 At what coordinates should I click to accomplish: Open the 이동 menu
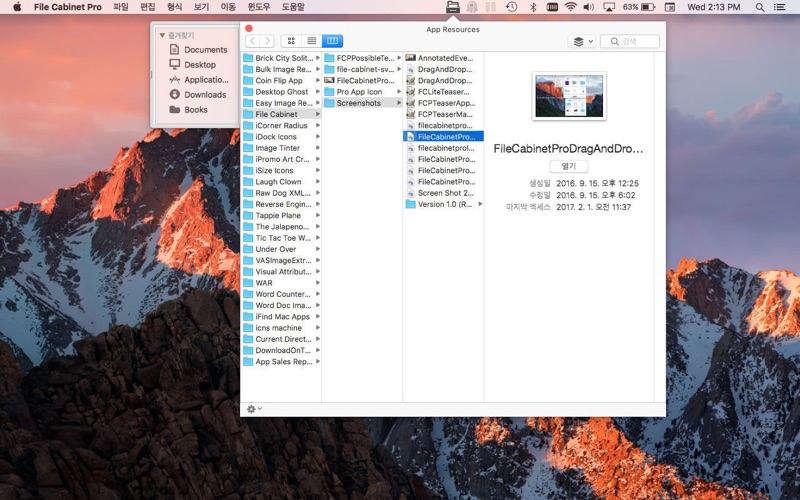pos(228,7)
